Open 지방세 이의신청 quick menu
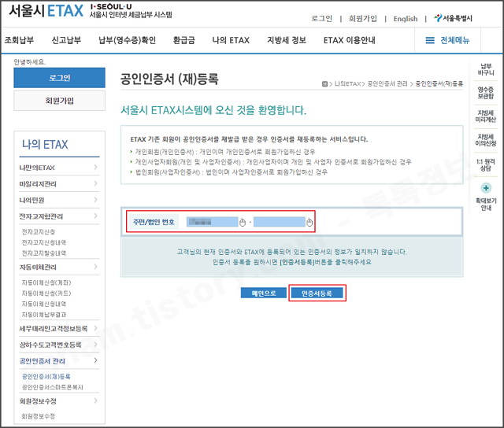 coord(486,140)
